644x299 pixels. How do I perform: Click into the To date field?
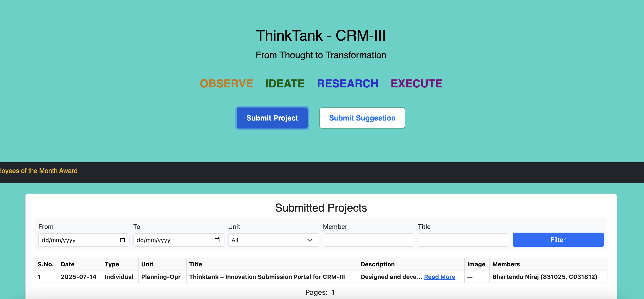click(170, 240)
